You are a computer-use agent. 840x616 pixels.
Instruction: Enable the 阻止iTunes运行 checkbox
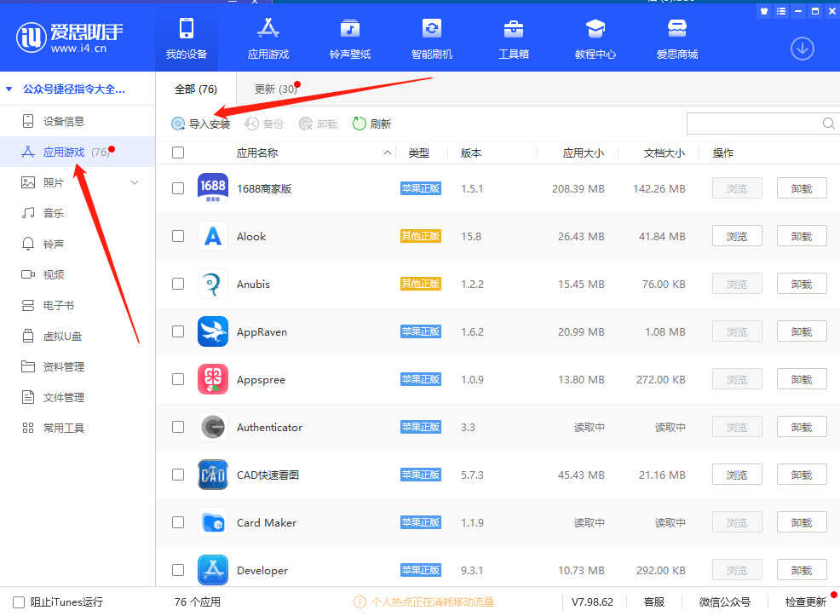tap(19, 602)
